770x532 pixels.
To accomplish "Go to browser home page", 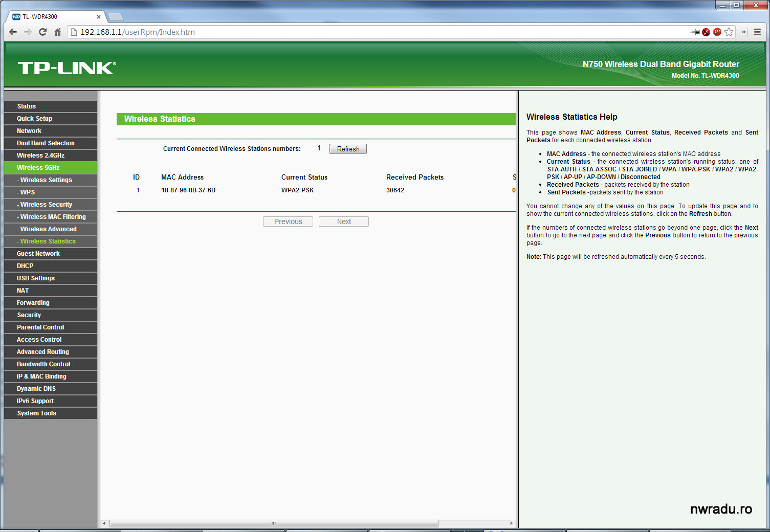I will point(57,32).
